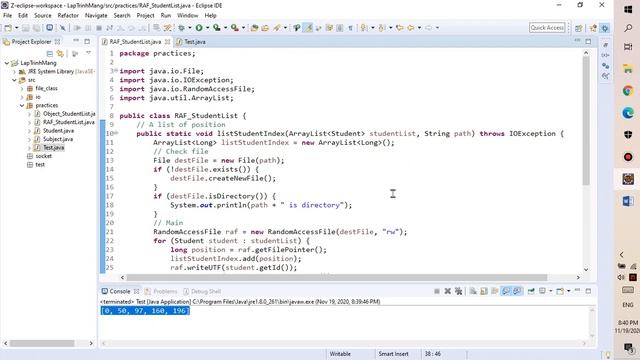Open the File menu
Image resolution: width=640 pixels, height=360 pixels.
pyautogui.click(x=7, y=16)
